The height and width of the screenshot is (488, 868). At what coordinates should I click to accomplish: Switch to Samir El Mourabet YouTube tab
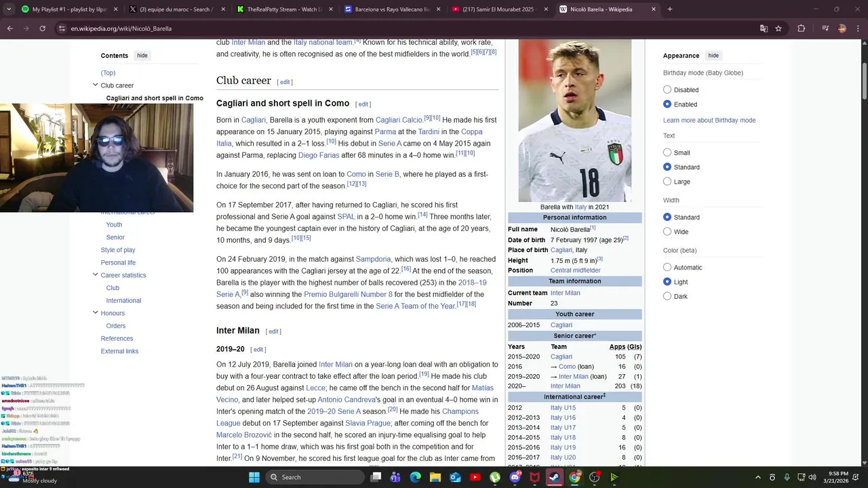[x=499, y=9]
